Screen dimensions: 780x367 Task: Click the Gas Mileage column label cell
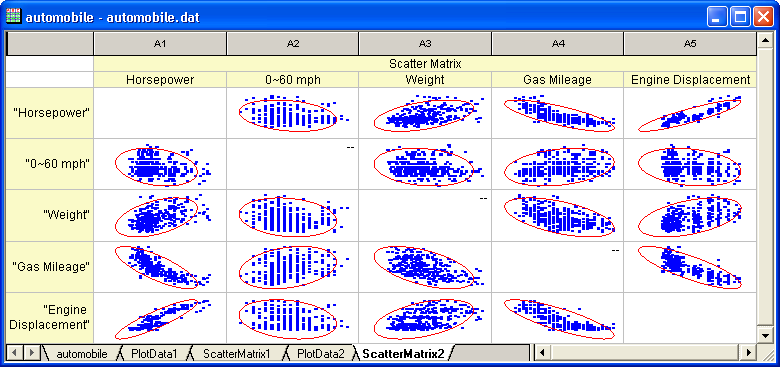click(558, 80)
